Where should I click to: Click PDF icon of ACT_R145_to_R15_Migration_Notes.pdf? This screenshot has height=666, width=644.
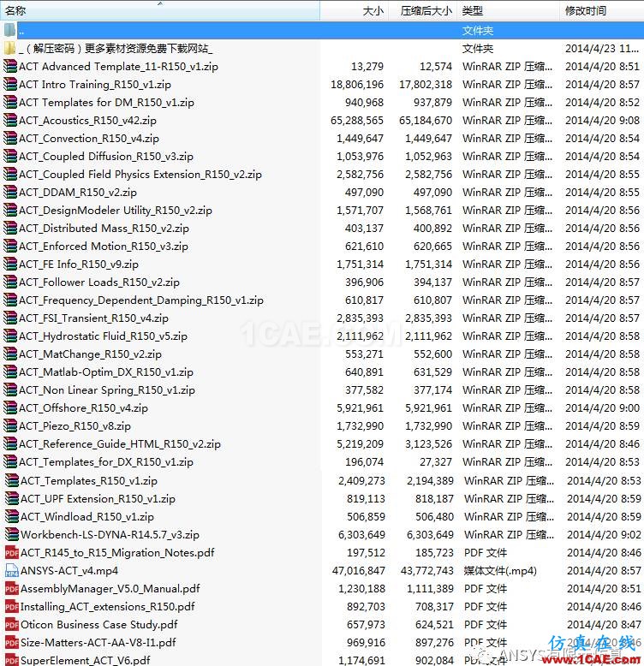(12, 553)
